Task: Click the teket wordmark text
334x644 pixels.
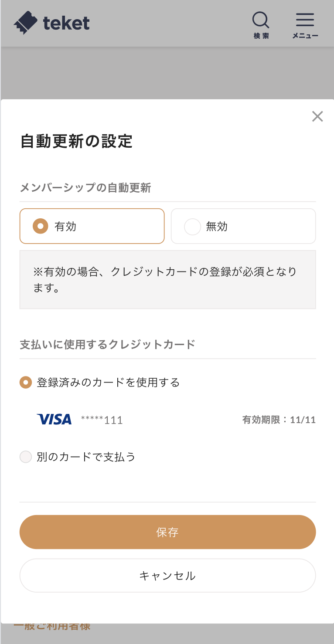Action: (x=66, y=23)
